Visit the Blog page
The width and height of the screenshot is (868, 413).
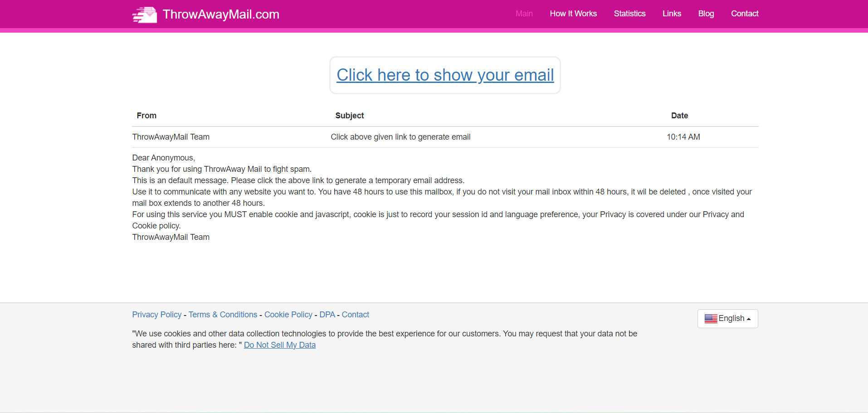pyautogui.click(x=706, y=14)
